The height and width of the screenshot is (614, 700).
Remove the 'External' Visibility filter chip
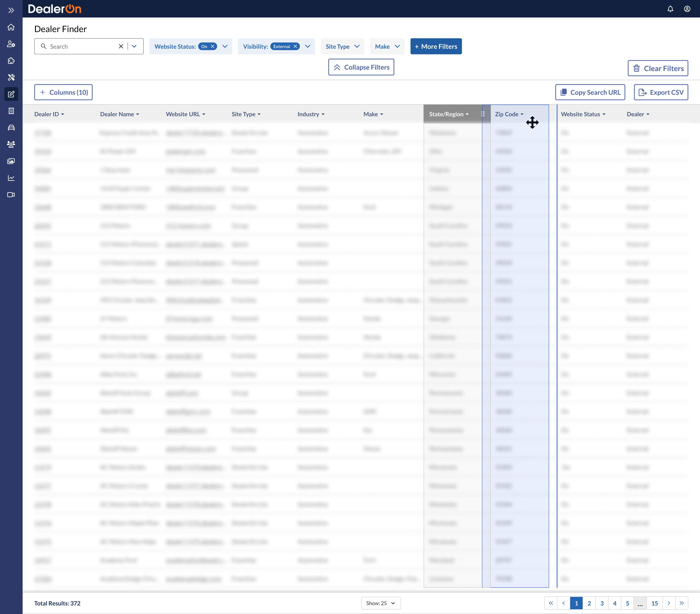coord(295,46)
